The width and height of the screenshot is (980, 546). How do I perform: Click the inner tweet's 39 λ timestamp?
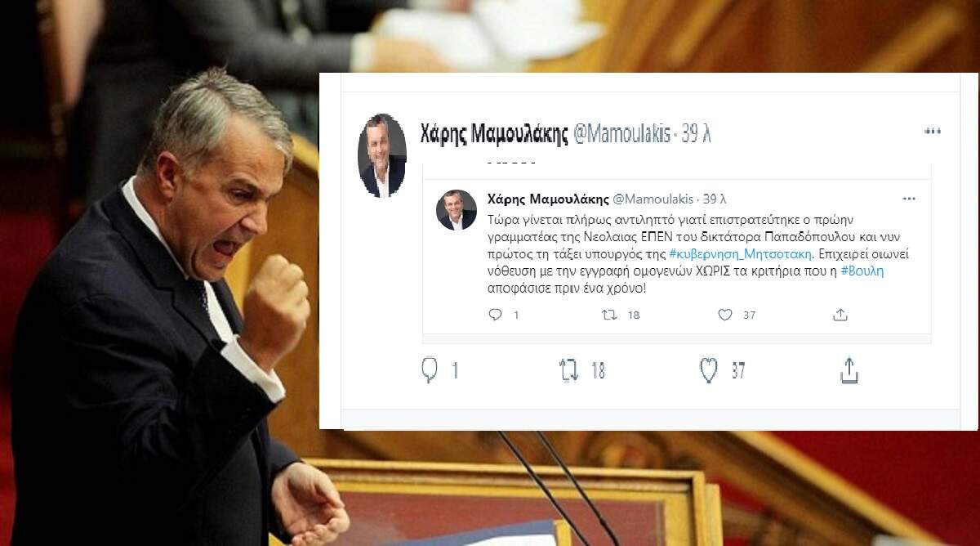tap(715, 199)
